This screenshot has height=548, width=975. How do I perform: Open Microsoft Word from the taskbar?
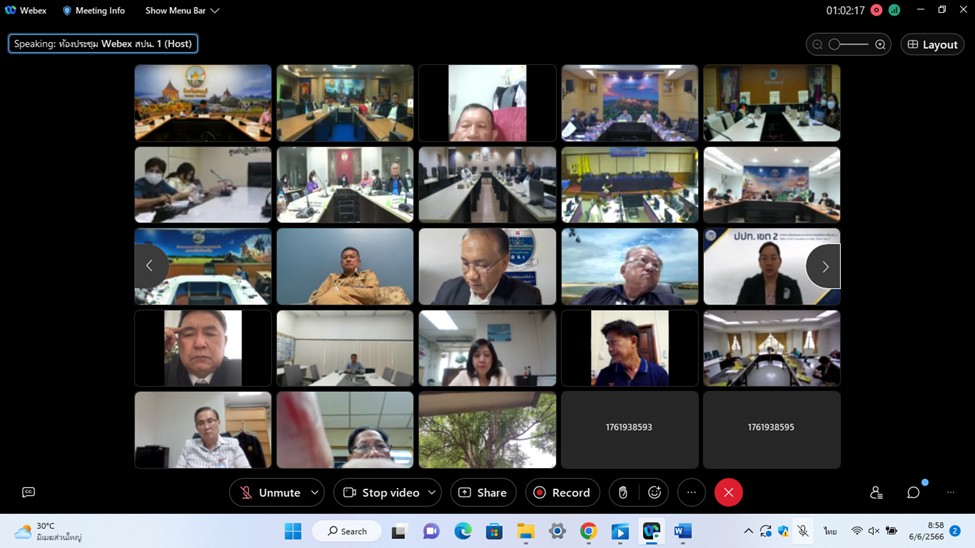[683, 531]
